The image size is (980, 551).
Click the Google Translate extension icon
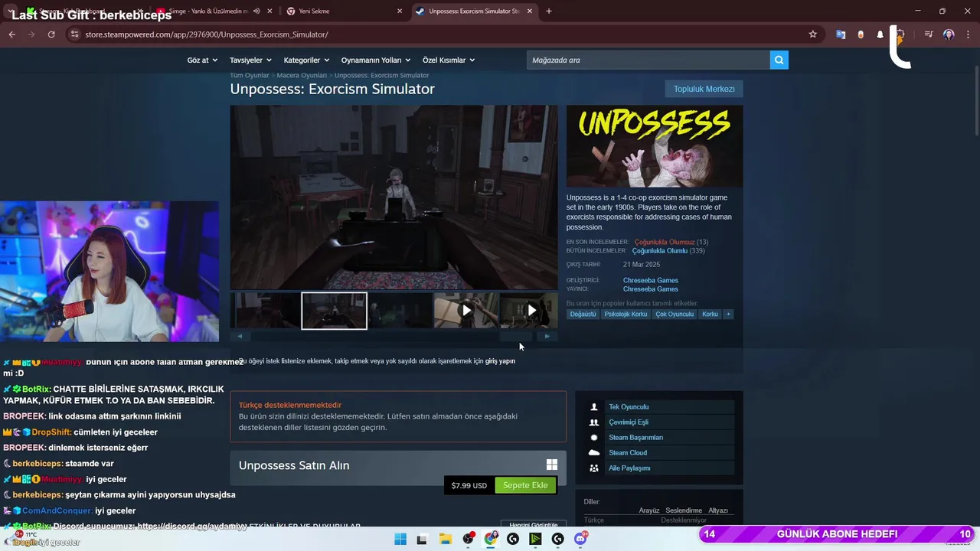tap(841, 34)
